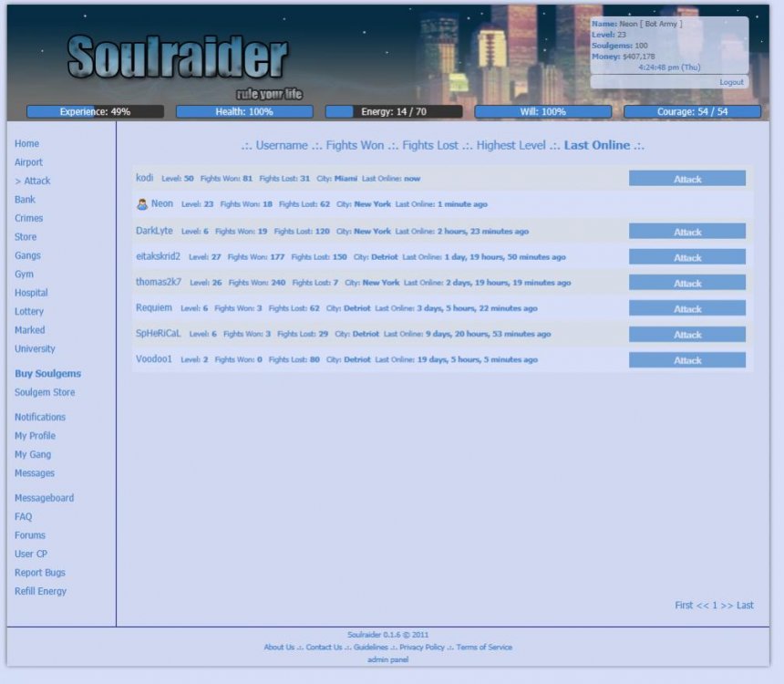Attack the player Voodoo1

pos(686,360)
